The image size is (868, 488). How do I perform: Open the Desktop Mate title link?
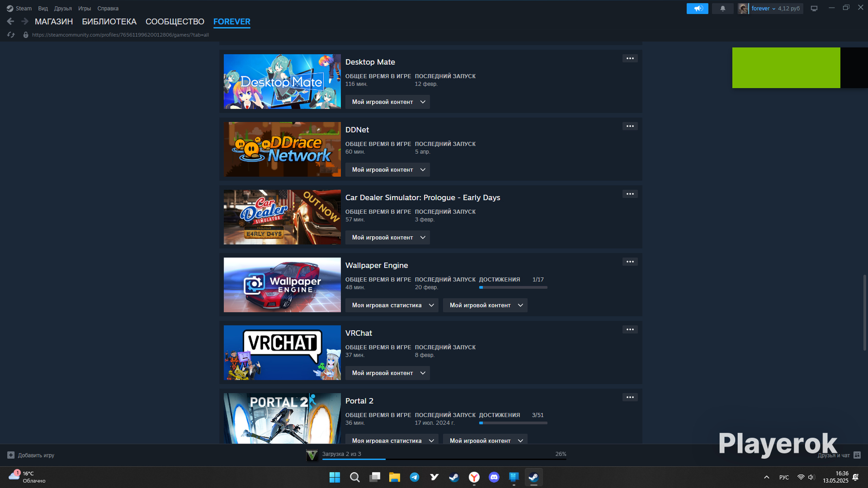tap(370, 62)
